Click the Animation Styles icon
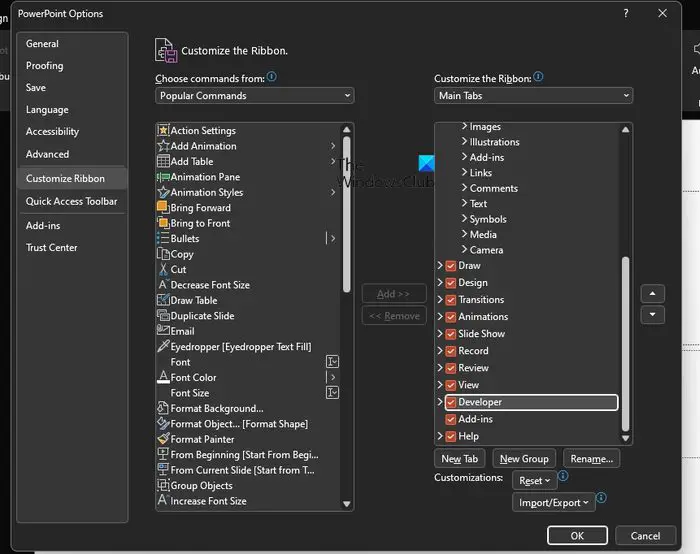Viewport: 700px width, 554px height. coord(163,192)
